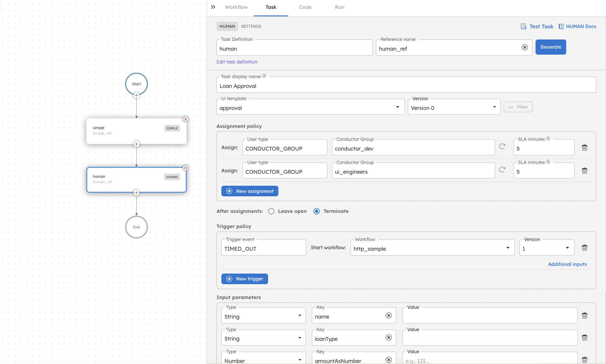This screenshot has height=364, width=606.
Task: Open the SETTINGS sub-tab
Action: pyautogui.click(x=251, y=26)
